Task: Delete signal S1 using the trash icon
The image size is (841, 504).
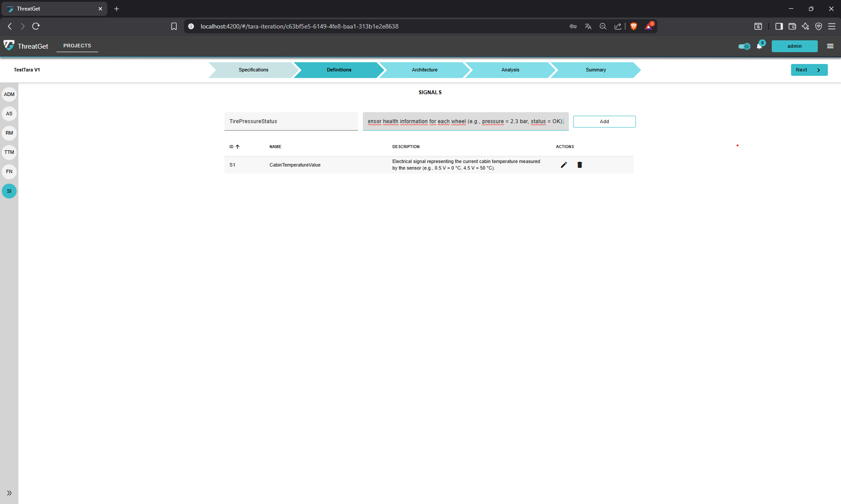Action: tap(579, 165)
